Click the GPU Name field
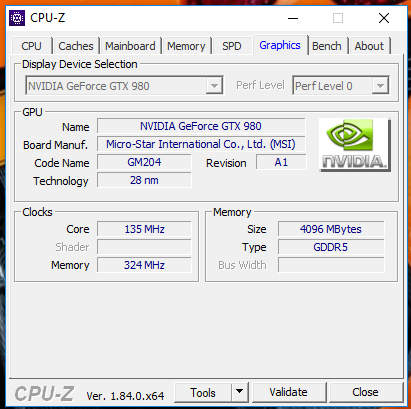This screenshot has width=411, height=409. [201, 126]
